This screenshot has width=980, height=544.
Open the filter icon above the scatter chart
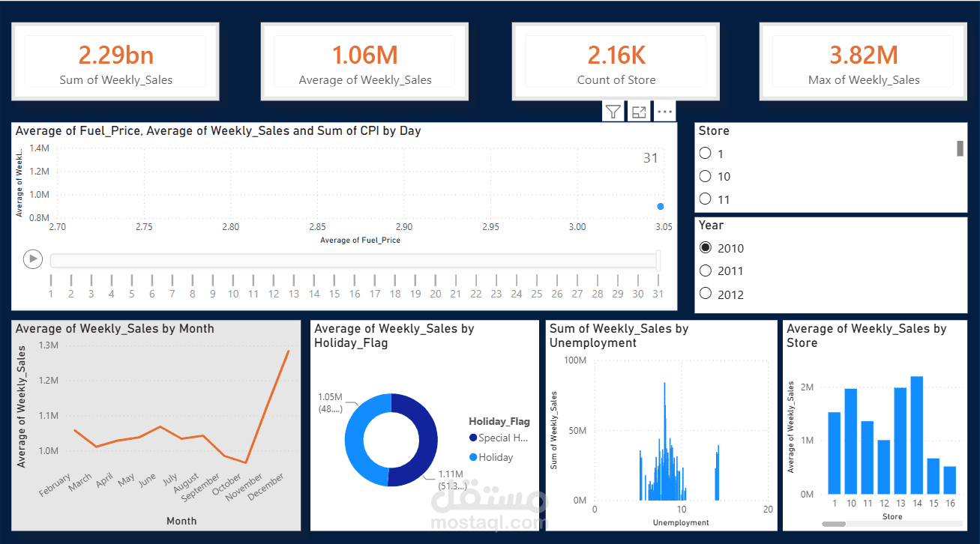click(x=613, y=112)
